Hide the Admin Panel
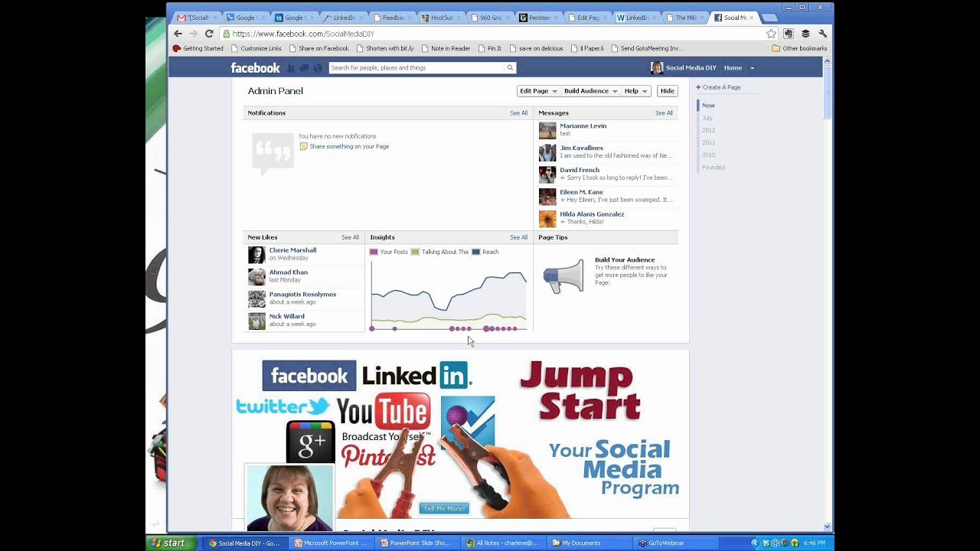 [667, 91]
